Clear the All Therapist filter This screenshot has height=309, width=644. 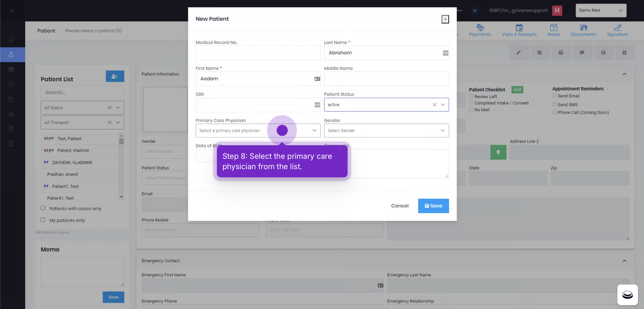point(109,122)
